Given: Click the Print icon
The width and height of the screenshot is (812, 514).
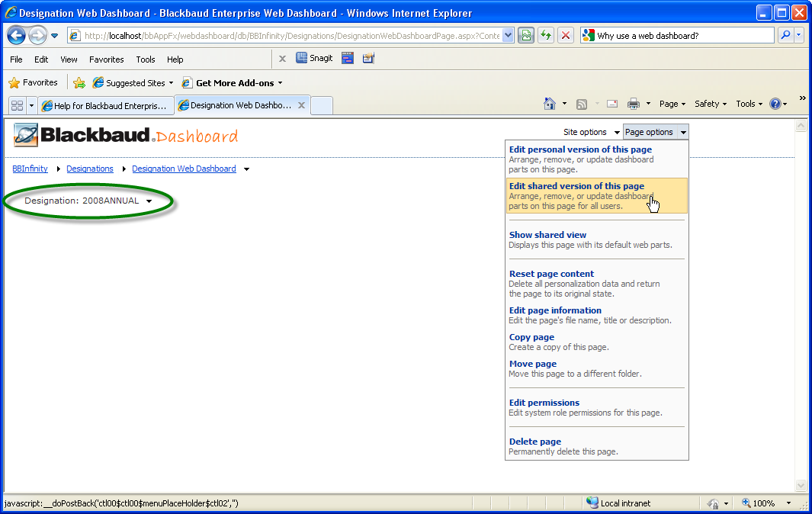Looking at the screenshot, I should pyautogui.click(x=634, y=104).
